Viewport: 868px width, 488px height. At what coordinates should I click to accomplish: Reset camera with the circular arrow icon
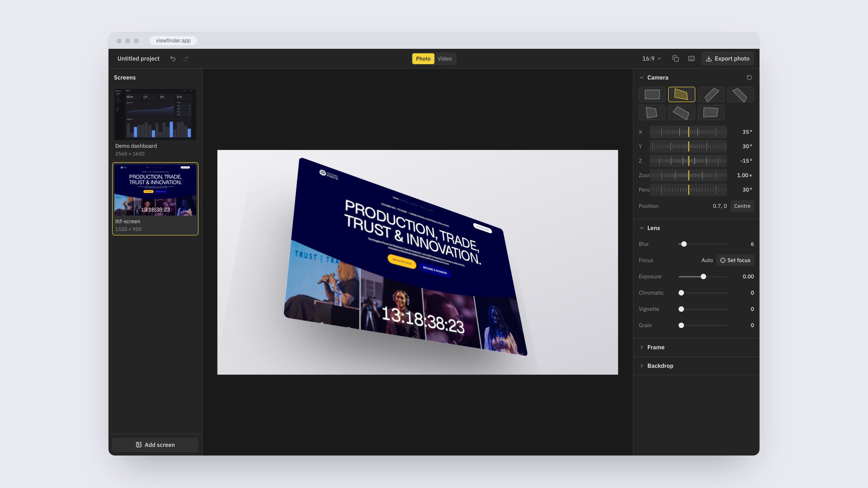tap(749, 78)
